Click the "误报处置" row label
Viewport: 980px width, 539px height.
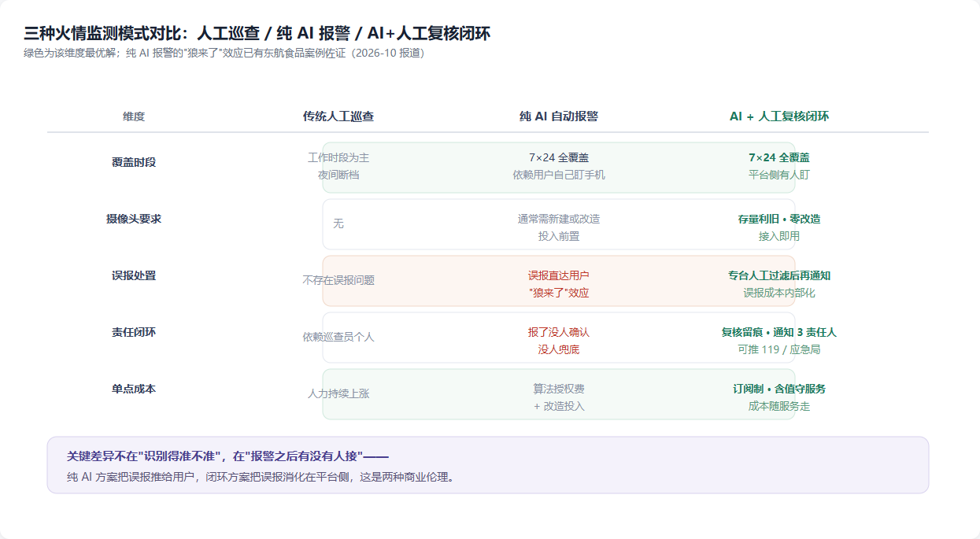(134, 275)
